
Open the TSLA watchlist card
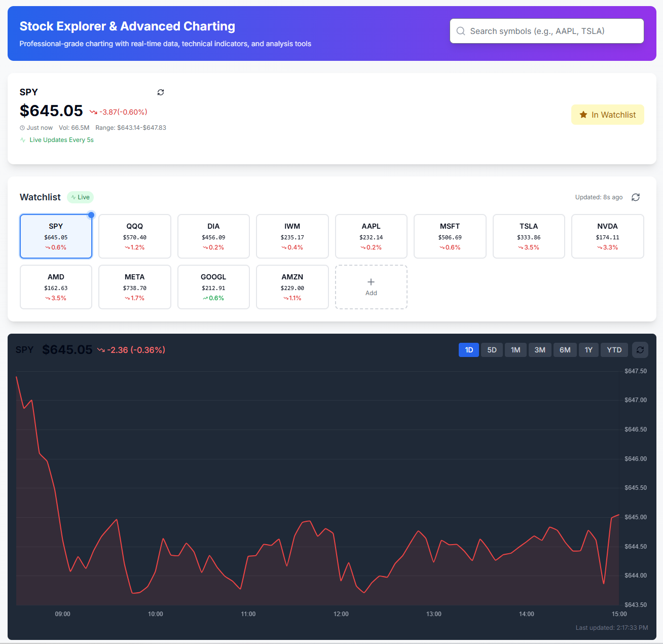click(x=529, y=236)
